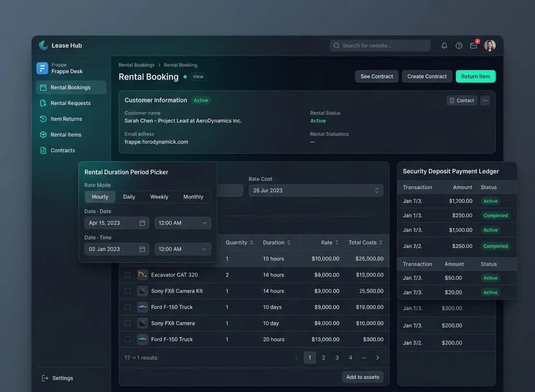Go to next results page arrow
Image resolution: width=535 pixels, height=392 pixels.
[x=377, y=358]
